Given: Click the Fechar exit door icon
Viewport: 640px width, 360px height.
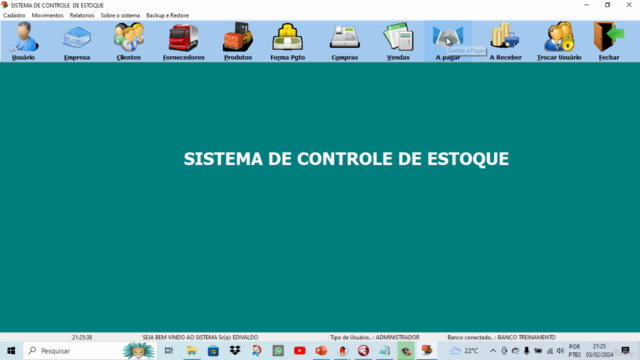Looking at the screenshot, I should coord(609,42).
